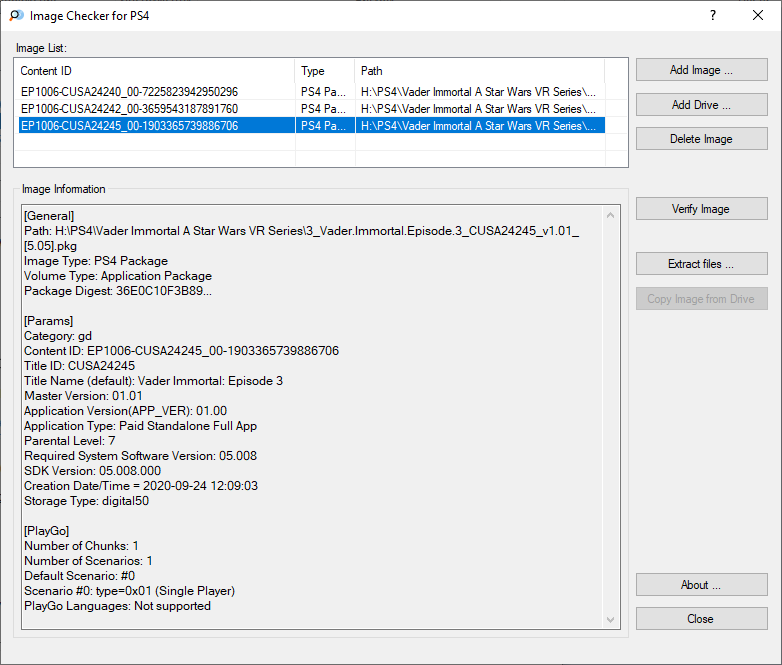The height and width of the screenshot is (665, 782).
Task: Click the Default Scenario: #0 line
Action: [x=79, y=575]
